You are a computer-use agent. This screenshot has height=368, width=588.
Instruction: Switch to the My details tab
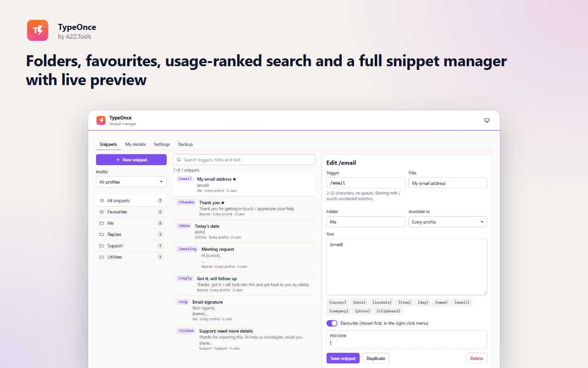(136, 144)
